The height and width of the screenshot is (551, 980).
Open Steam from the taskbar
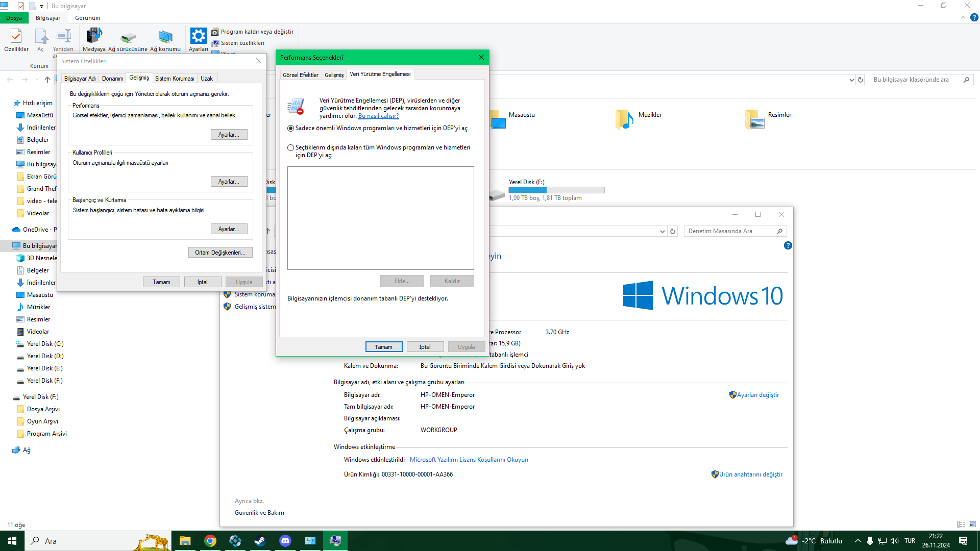click(260, 541)
